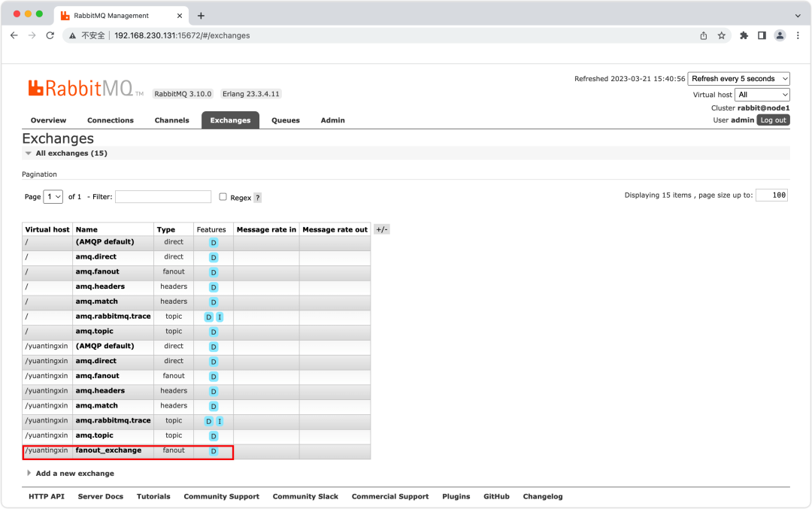This screenshot has height=509, width=812.
Task: Switch to the Overview tab
Action: [x=48, y=120]
